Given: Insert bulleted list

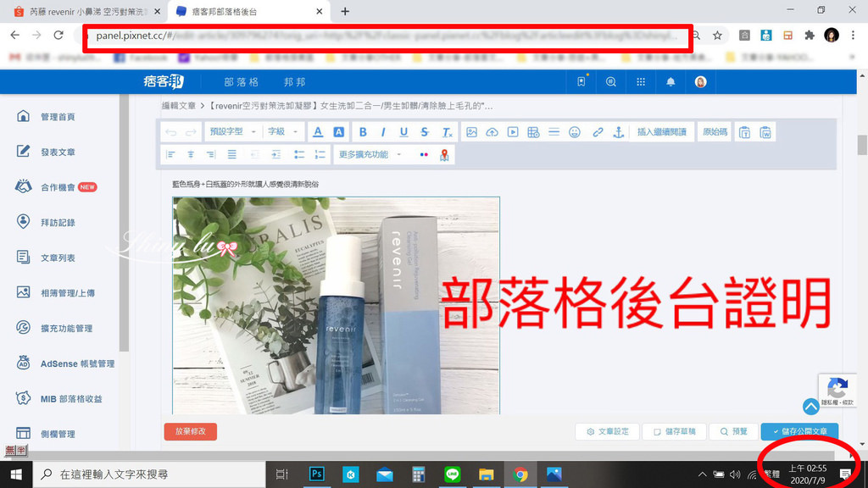Looking at the screenshot, I should pyautogui.click(x=299, y=155).
